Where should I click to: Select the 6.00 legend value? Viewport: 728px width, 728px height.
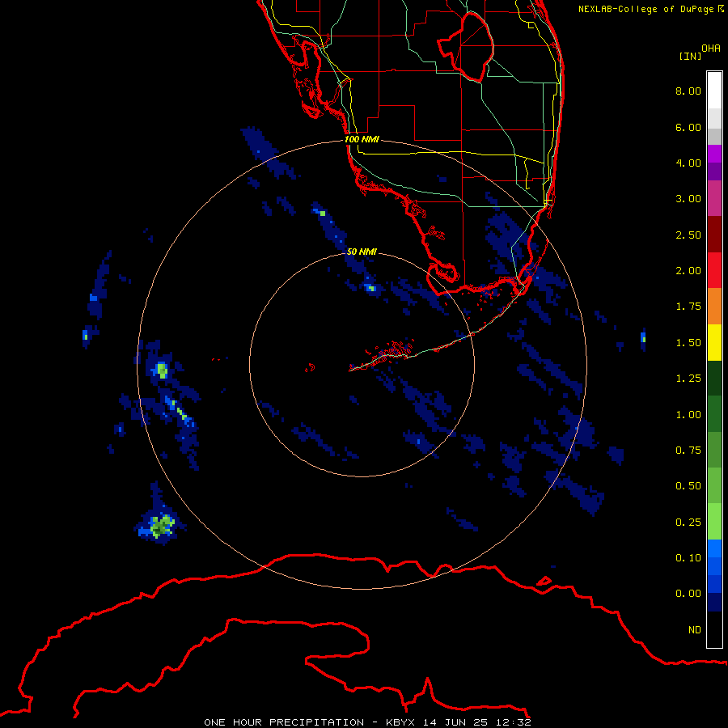pyautogui.click(x=688, y=127)
